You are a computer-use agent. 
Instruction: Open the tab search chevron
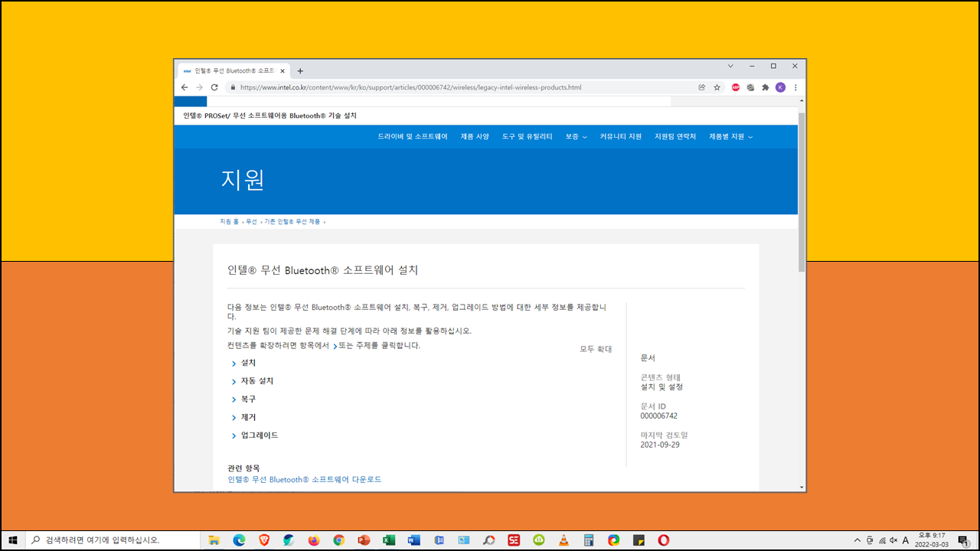730,66
